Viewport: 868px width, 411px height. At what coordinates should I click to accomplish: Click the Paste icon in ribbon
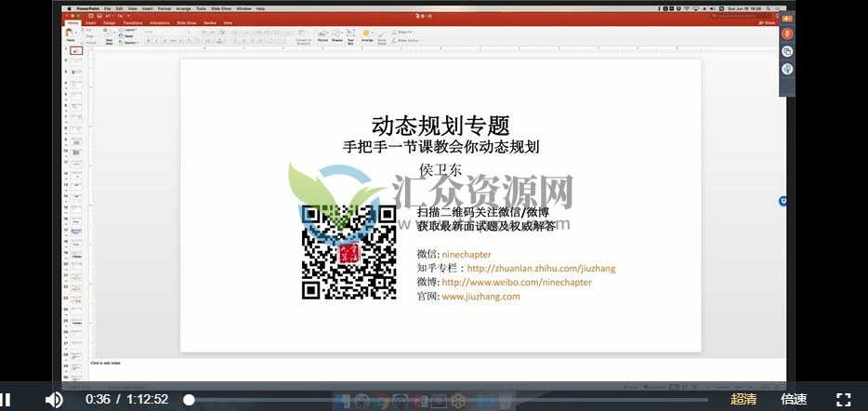point(70,34)
